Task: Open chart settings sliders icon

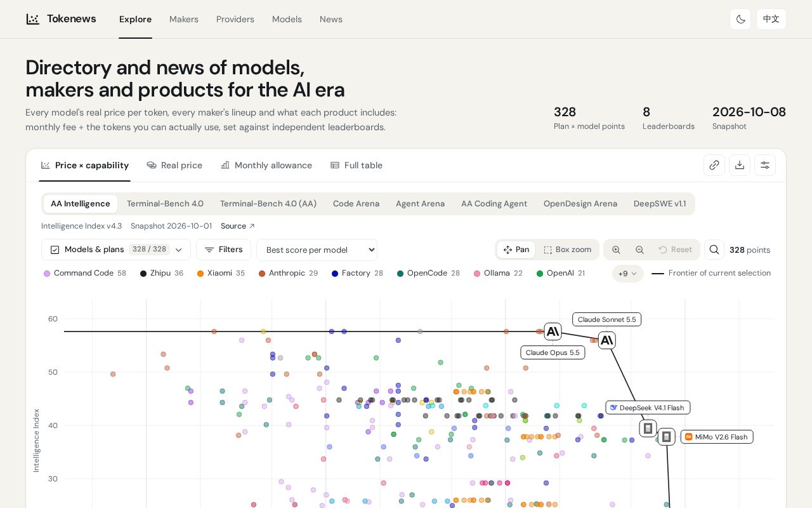Action: (765, 165)
